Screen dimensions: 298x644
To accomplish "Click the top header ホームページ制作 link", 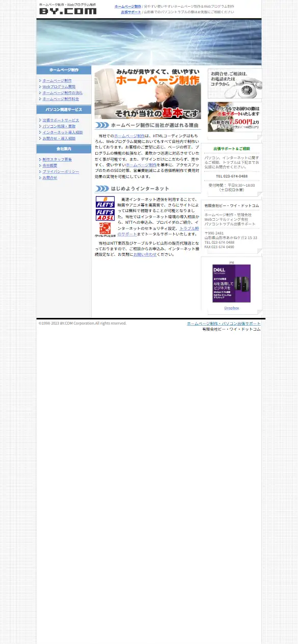I will (128, 6).
